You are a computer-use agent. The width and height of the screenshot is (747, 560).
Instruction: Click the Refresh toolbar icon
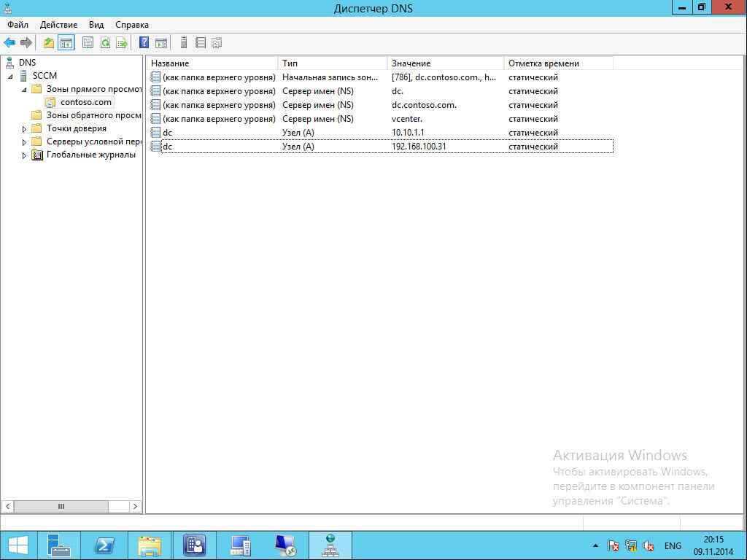(105, 43)
